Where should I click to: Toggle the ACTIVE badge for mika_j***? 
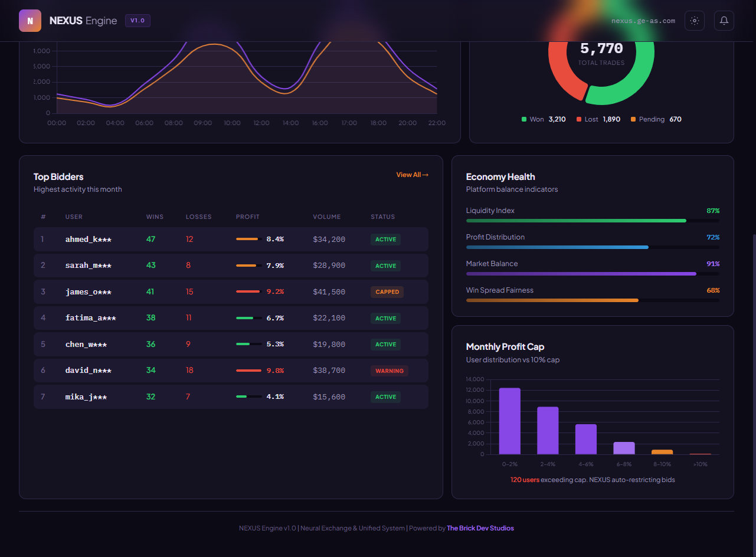(x=385, y=397)
